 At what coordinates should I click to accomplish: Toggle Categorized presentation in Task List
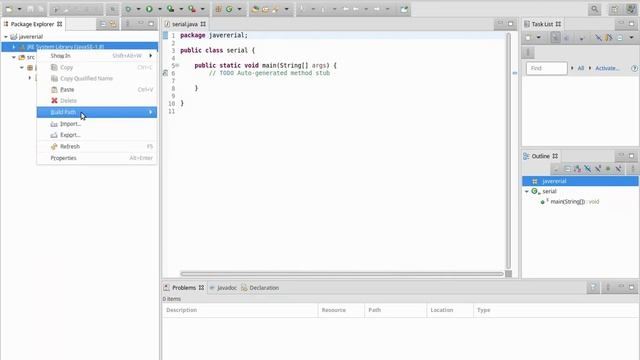[556, 38]
